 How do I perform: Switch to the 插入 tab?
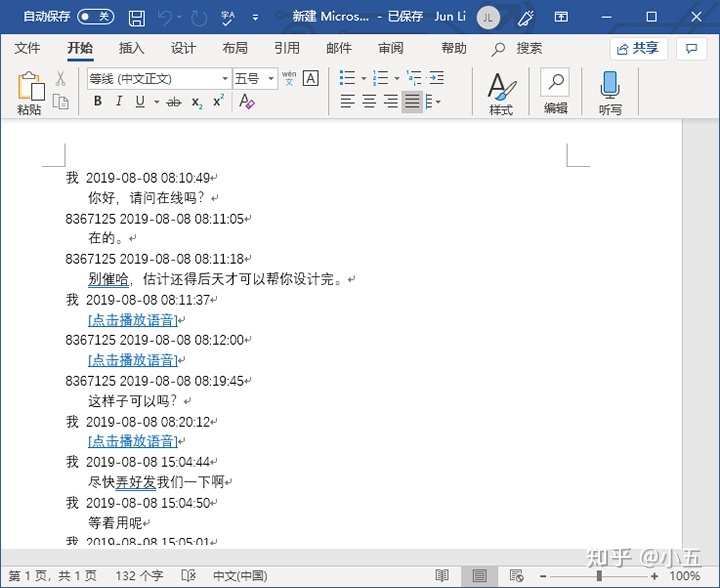[131, 48]
